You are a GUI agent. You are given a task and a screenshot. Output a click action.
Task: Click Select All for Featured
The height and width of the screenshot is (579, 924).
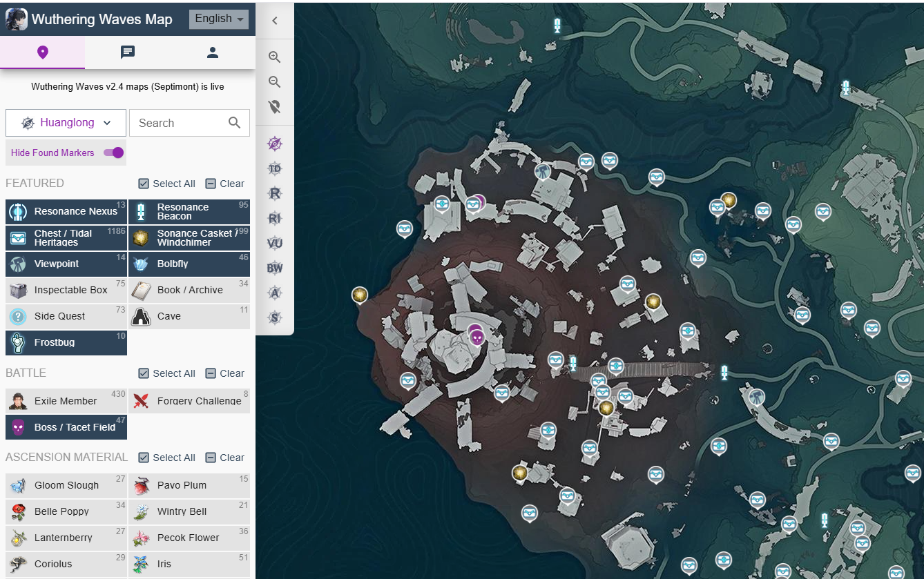pos(167,184)
